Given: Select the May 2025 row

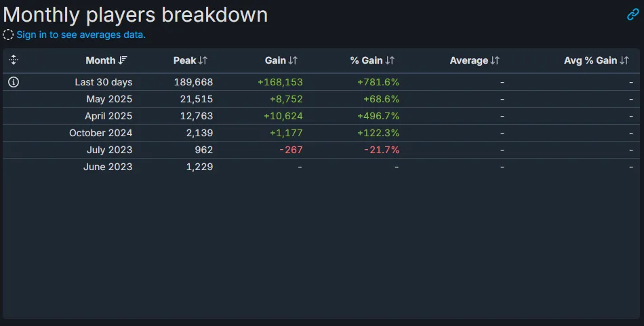Looking at the screenshot, I should click(x=109, y=99).
